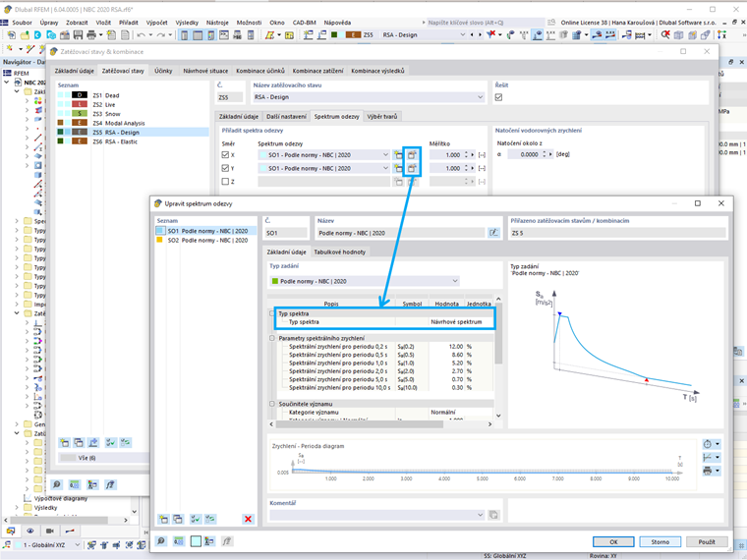Select the Vše (6) filter entry
The width and height of the screenshot is (747, 560).
click(102, 458)
